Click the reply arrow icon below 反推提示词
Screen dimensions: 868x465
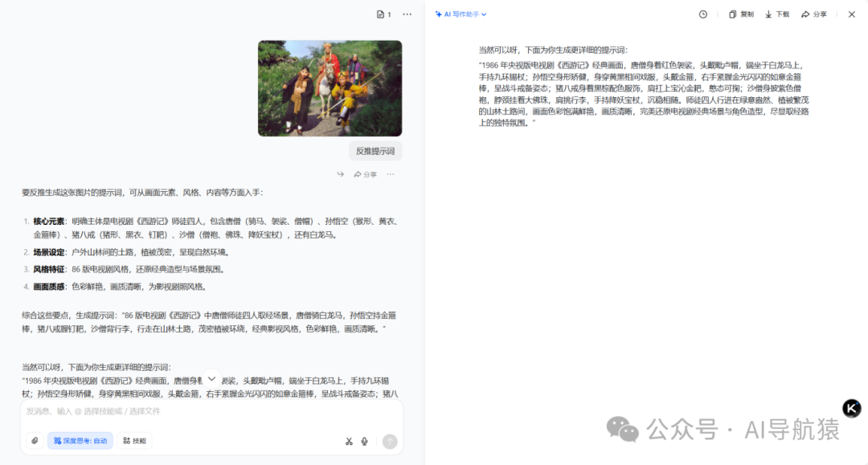341,173
